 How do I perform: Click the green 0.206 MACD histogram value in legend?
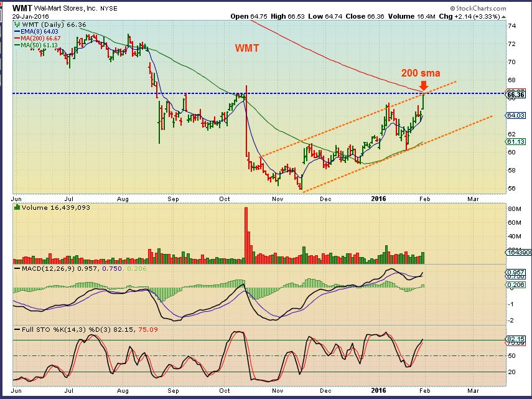pos(137,268)
